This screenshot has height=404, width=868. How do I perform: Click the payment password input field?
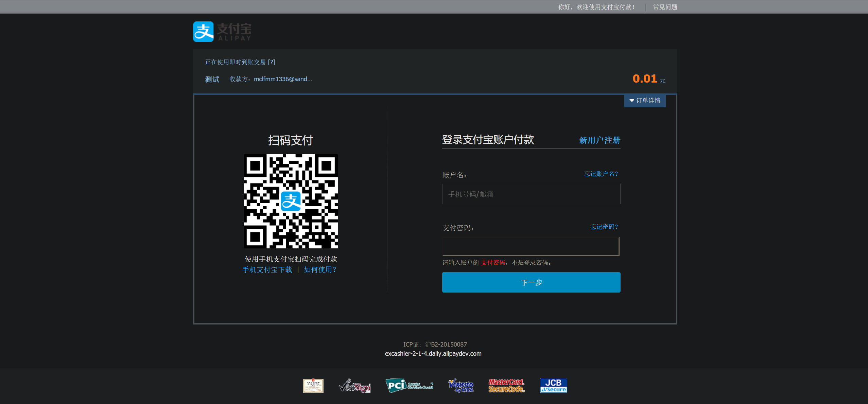[531, 246]
